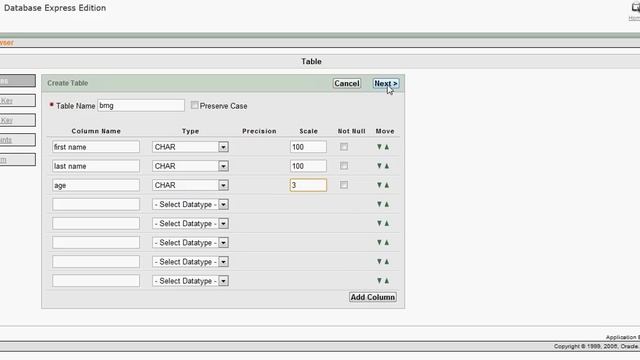The width and height of the screenshot is (640, 360).
Task: Select the Constraints step tab in the sidebar
Action: pyautogui.click(x=18, y=140)
